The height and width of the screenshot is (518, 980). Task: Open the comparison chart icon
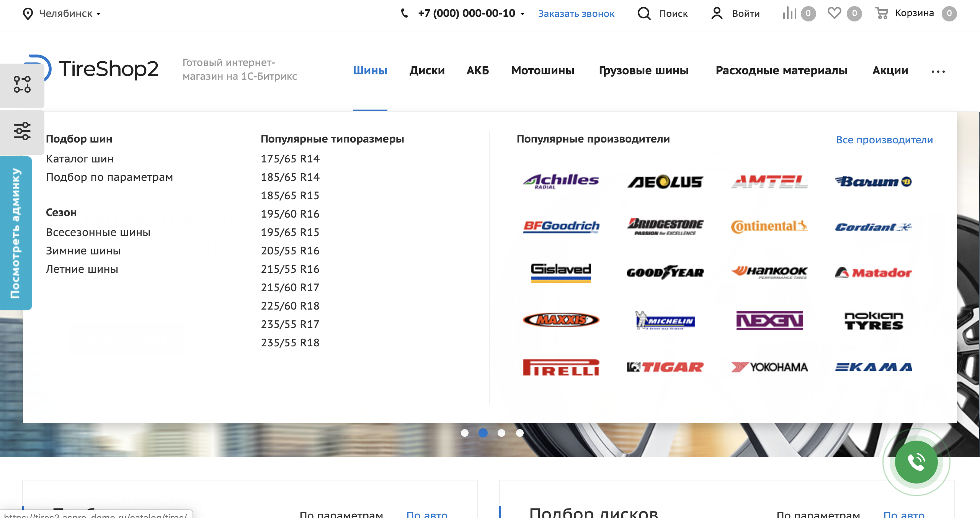click(x=789, y=13)
